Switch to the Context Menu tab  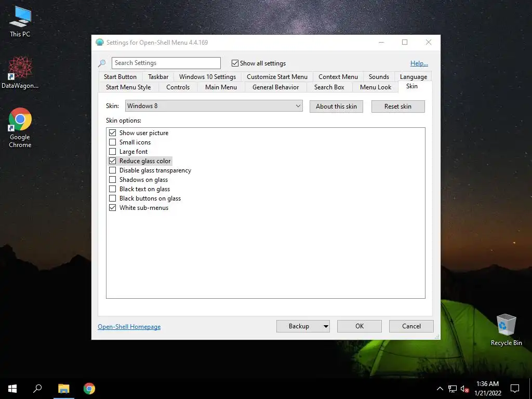(338, 77)
